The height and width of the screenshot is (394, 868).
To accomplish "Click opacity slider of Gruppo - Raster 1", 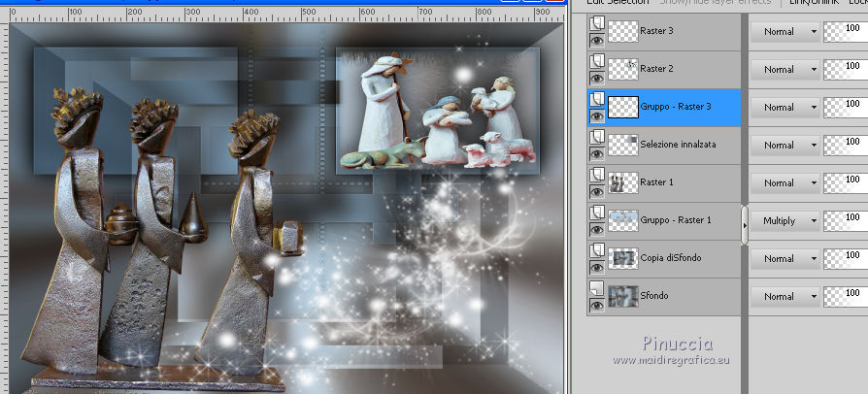I will point(846,221).
